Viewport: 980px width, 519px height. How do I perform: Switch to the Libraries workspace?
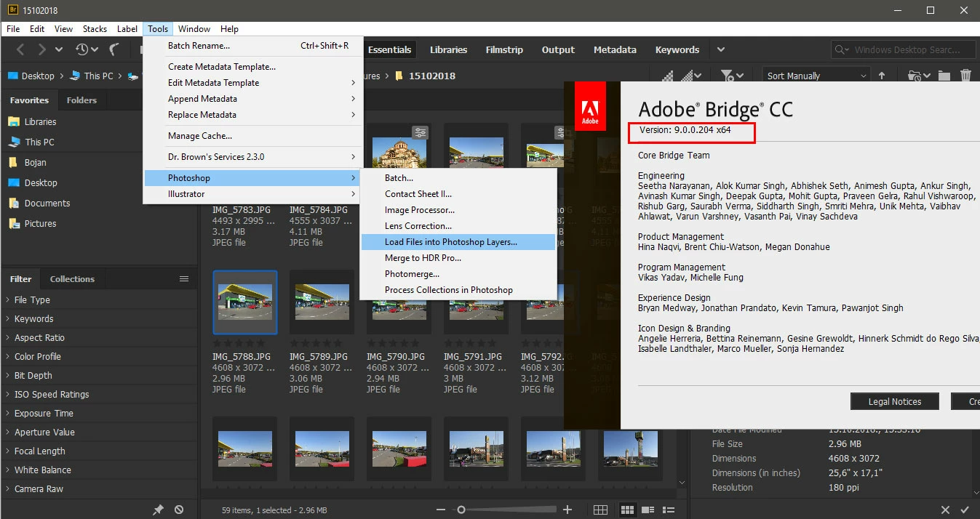click(x=448, y=49)
